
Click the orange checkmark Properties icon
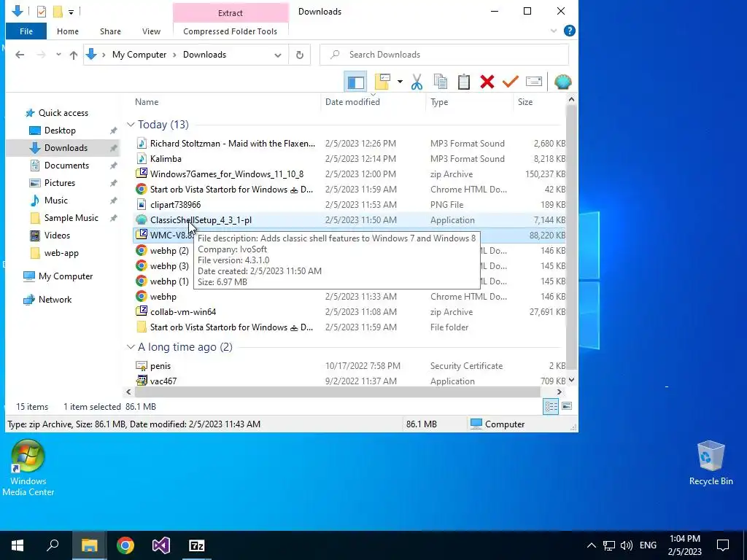[x=510, y=82]
